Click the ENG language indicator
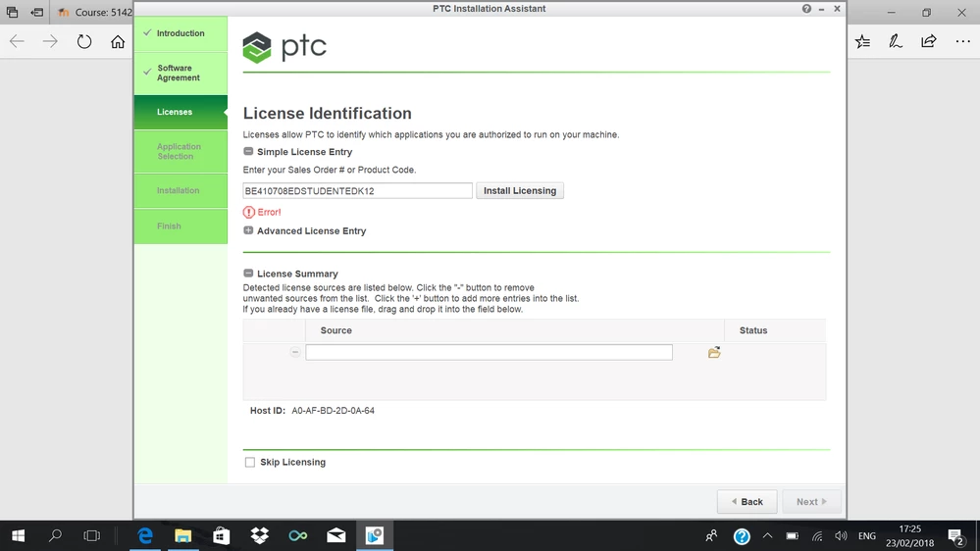 [x=867, y=536]
